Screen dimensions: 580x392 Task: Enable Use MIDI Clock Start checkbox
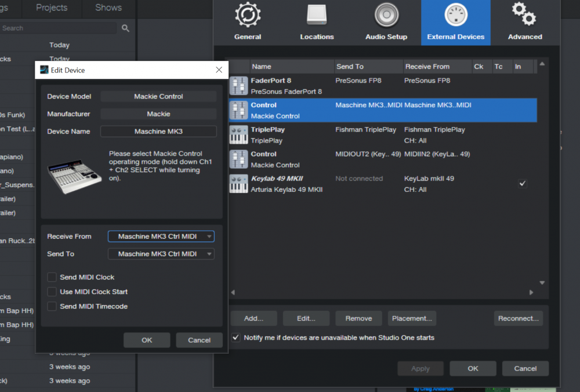click(x=52, y=292)
